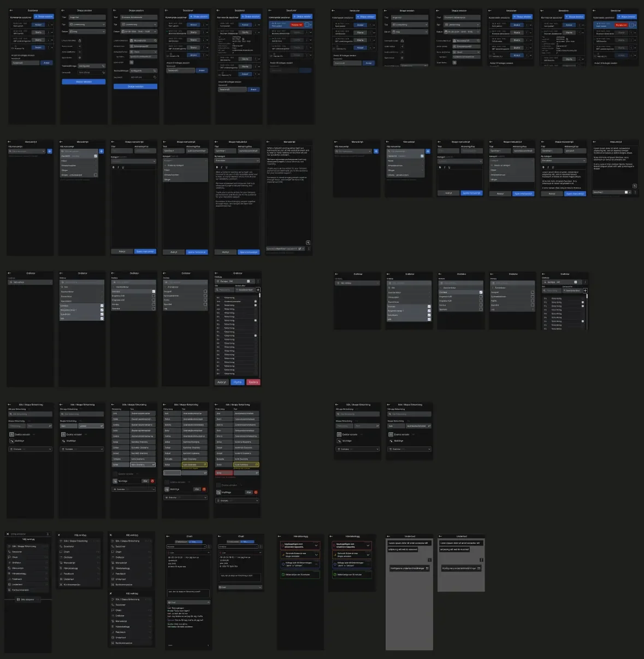644x659 pixels.
Task: Click the scrollbar in the Europa word list
Action: pyautogui.click(x=259, y=295)
